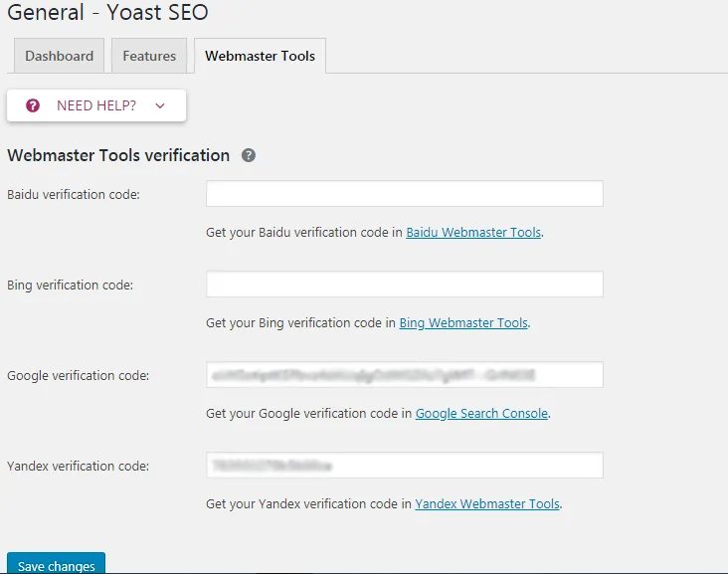
Task: Open the Baidu Webmaster Tools link
Action: click(x=473, y=232)
